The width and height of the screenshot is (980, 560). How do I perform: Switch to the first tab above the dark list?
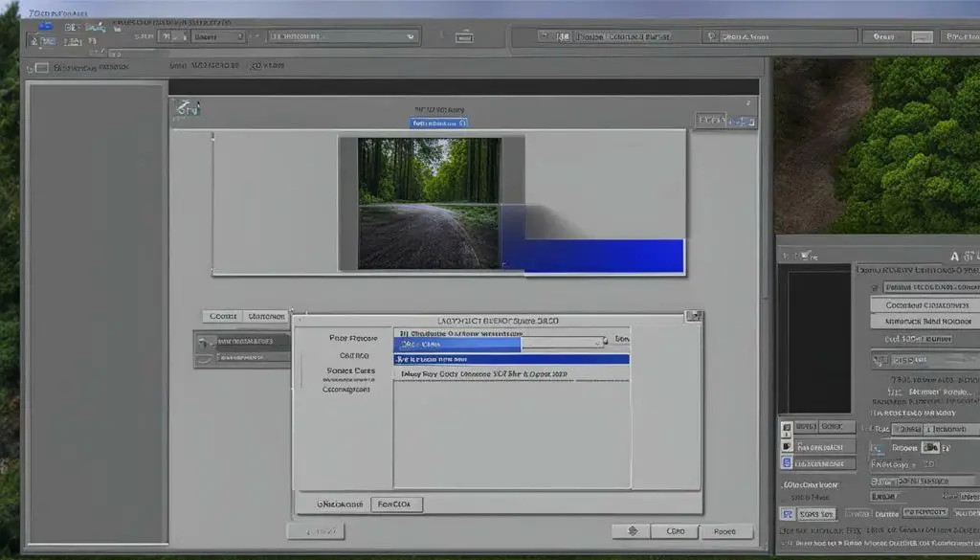coord(222,316)
